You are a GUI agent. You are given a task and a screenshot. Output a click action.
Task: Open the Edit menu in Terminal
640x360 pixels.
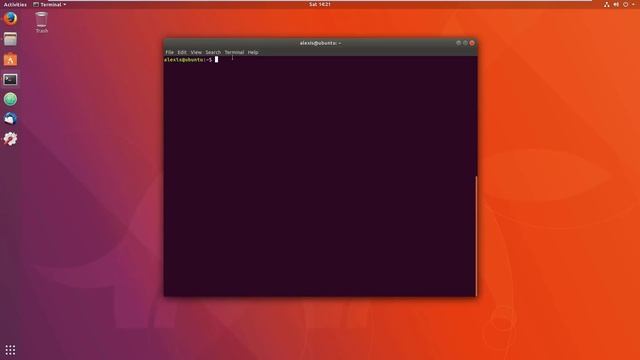pyautogui.click(x=182, y=52)
